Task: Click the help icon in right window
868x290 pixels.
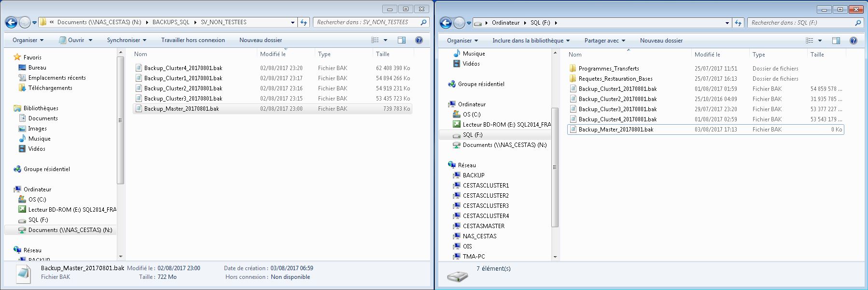Action: [853, 41]
